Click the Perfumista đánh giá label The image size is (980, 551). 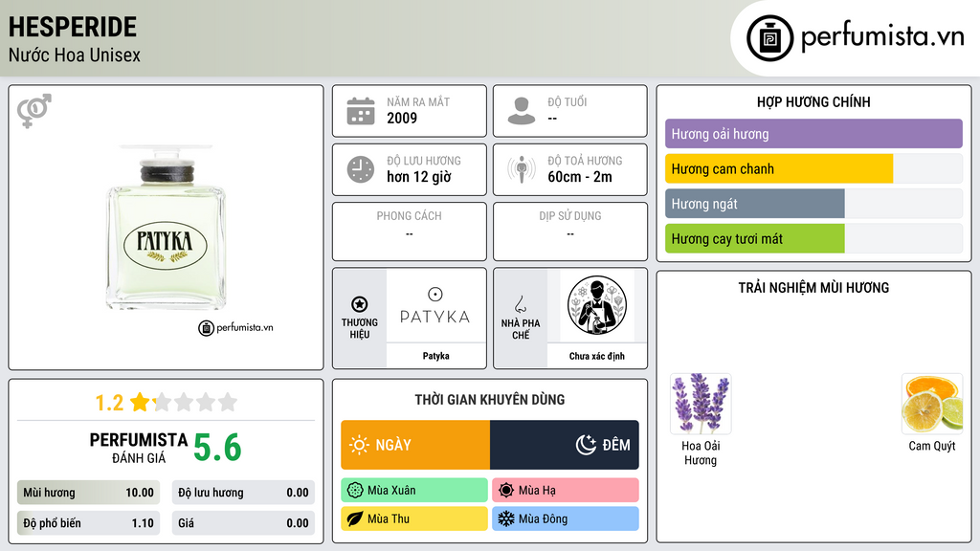tap(139, 448)
